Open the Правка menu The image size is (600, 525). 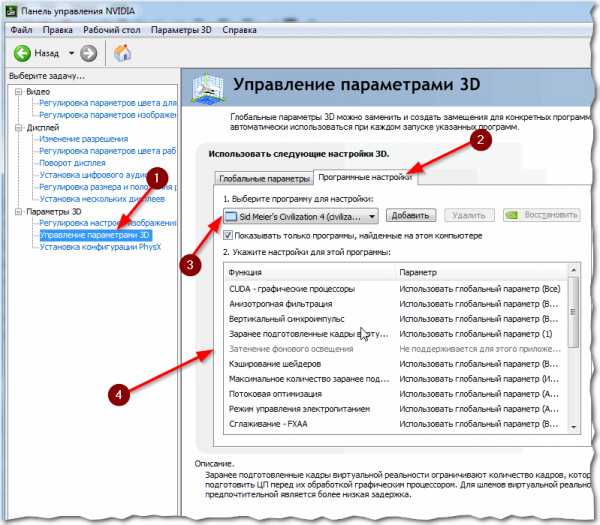pos(57,30)
